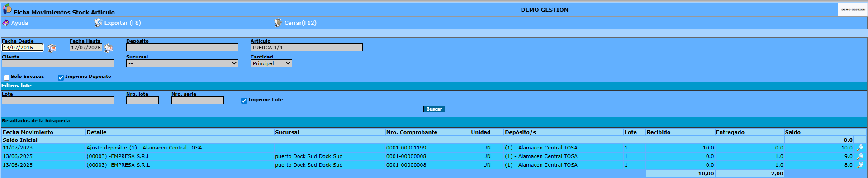Click the Ayuda help icon

pos(6,23)
